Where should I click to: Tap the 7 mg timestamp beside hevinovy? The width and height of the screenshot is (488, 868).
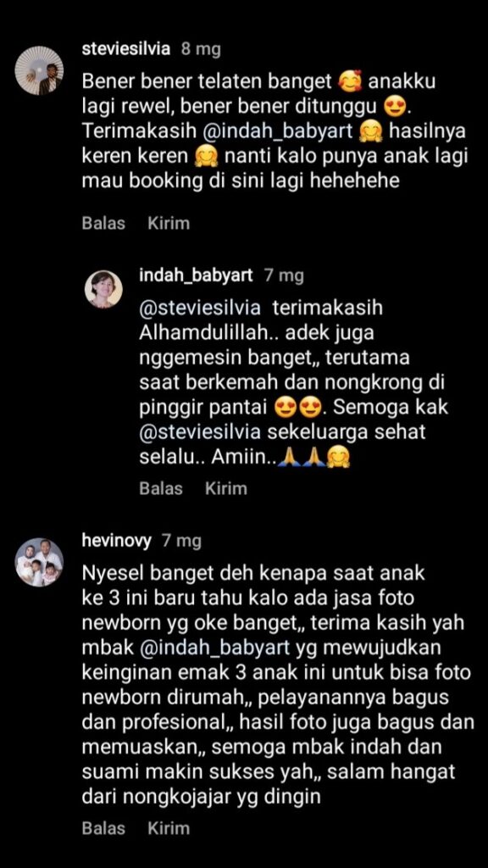pos(181,541)
